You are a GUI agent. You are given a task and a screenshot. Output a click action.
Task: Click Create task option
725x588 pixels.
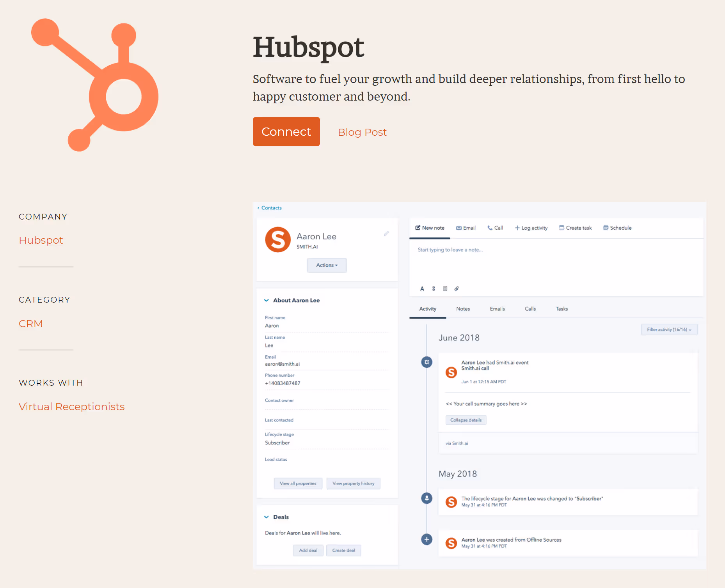pos(576,228)
